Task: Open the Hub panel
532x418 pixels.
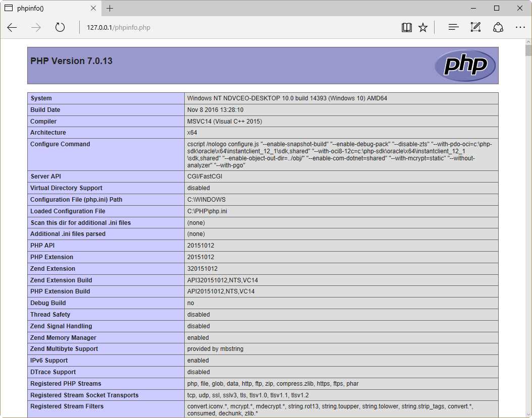Action: (x=453, y=27)
